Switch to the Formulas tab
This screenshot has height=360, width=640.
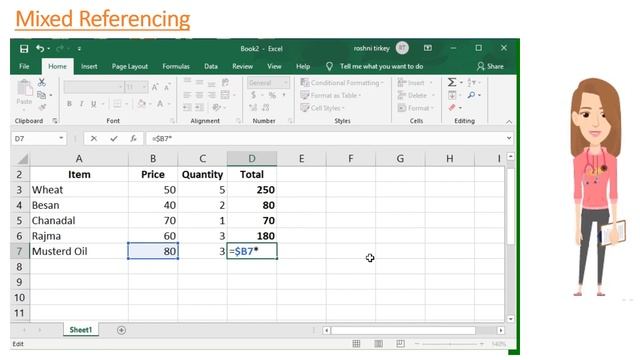pos(176,67)
